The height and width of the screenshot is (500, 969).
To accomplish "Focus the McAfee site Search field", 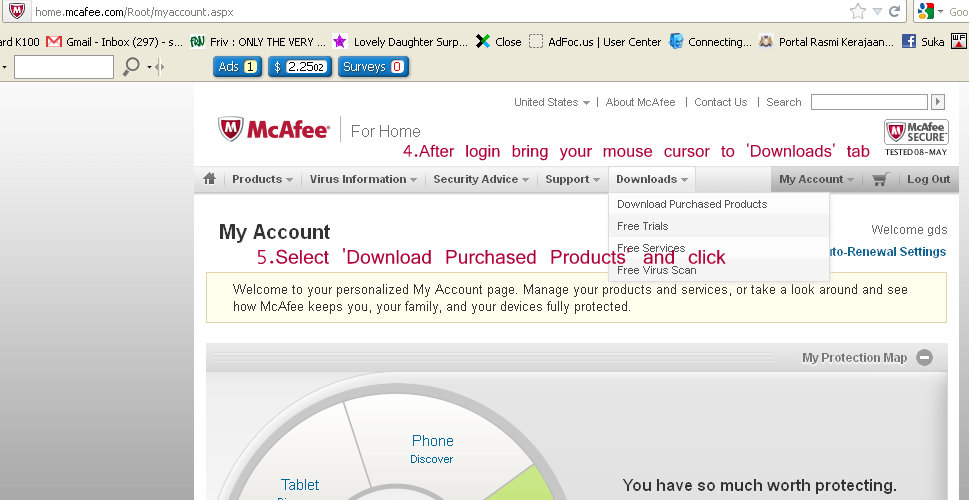I will pyautogui.click(x=869, y=102).
